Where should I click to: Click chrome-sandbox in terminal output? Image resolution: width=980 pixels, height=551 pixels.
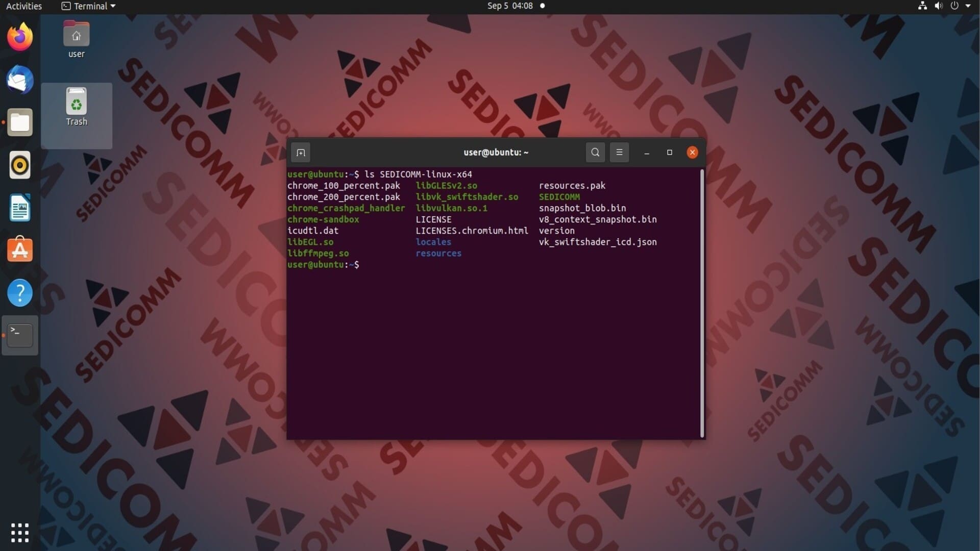coord(323,219)
